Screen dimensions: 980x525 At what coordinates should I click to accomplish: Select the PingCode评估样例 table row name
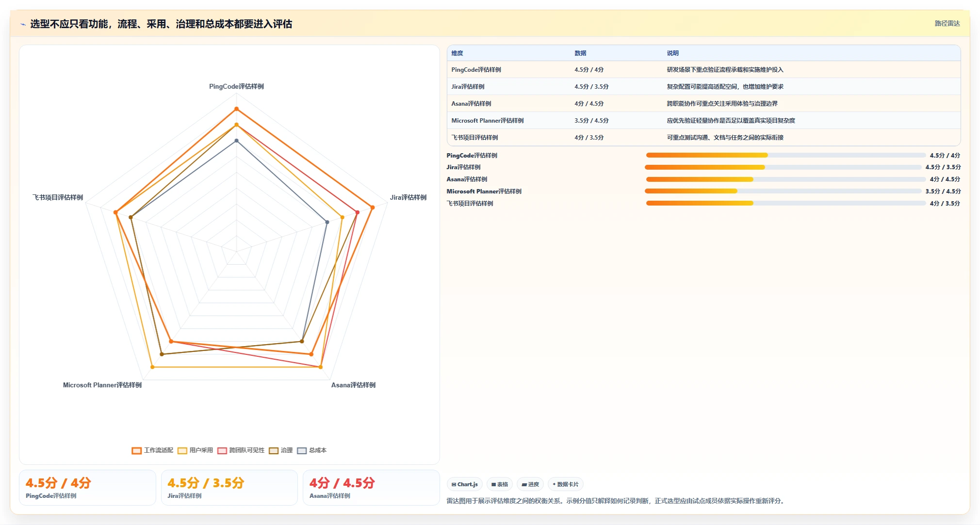point(476,70)
